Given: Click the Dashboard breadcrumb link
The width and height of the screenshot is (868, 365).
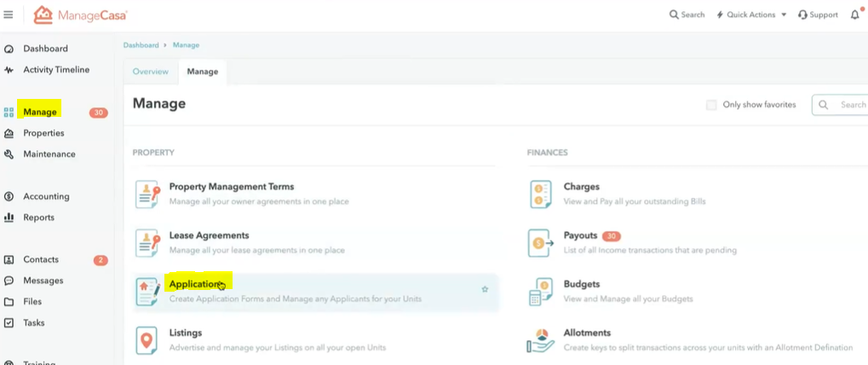Looking at the screenshot, I should tap(141, 44).
